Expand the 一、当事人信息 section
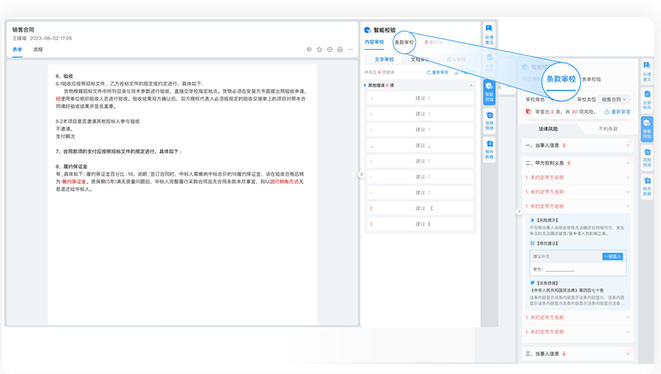This screenshot has width=661, height=374. coord(577,145)
